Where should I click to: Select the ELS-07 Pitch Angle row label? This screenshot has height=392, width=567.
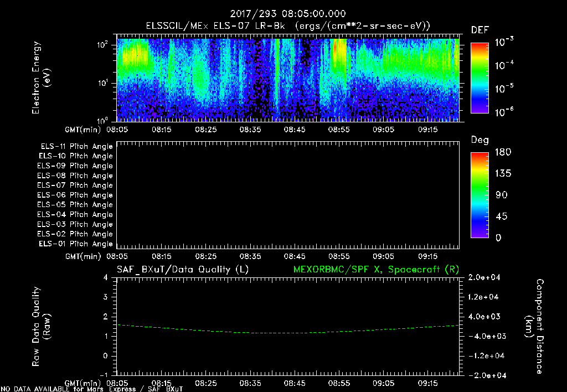75,185
